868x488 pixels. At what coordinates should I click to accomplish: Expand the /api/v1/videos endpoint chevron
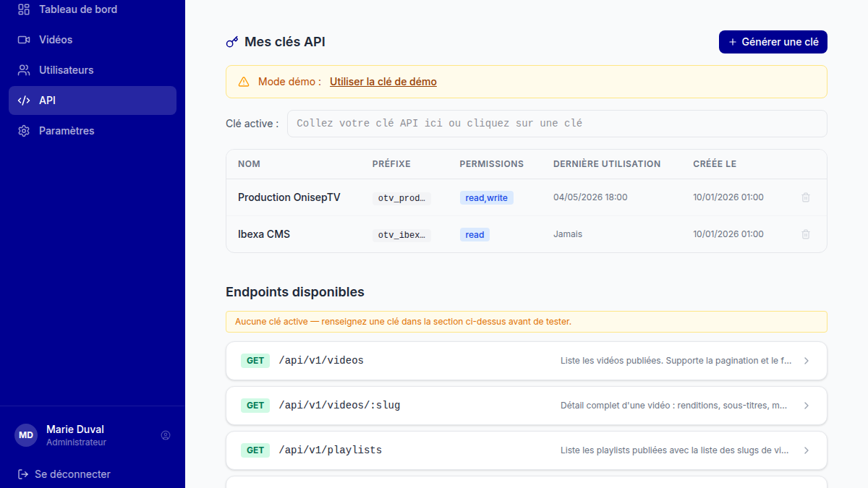point(807,361)
